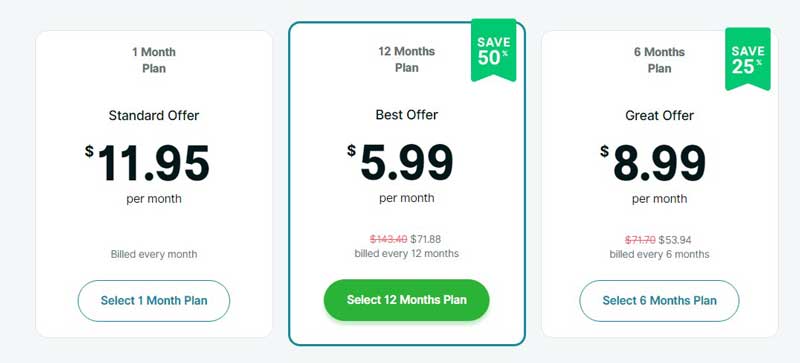This screenshot has width=800, height=363.
Task: Click the Select 6 Months Plan button
Action: (659, 301)
